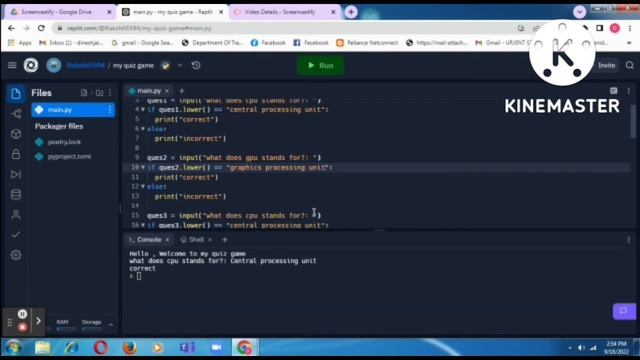This screenshot has height=360, width=640.
Task: Open the repl name dropdown arrow
Action: pyautogui.click(x=180, y=65)
